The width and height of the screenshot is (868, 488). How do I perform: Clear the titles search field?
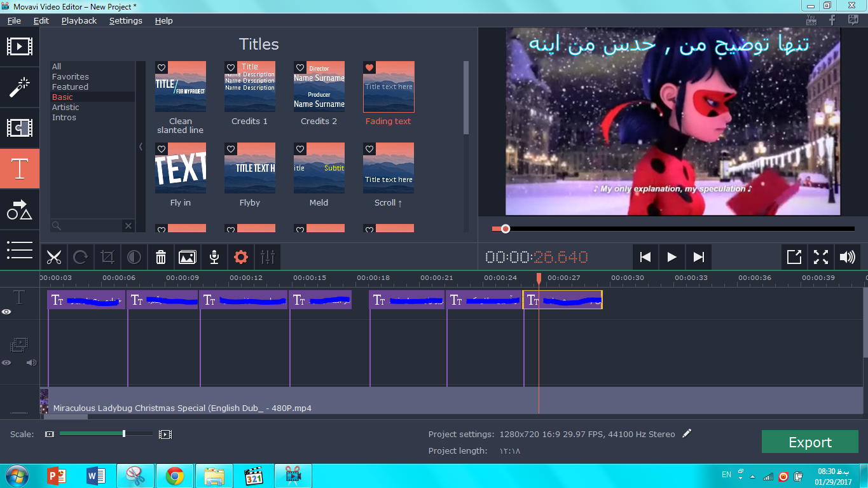(128, 226)
